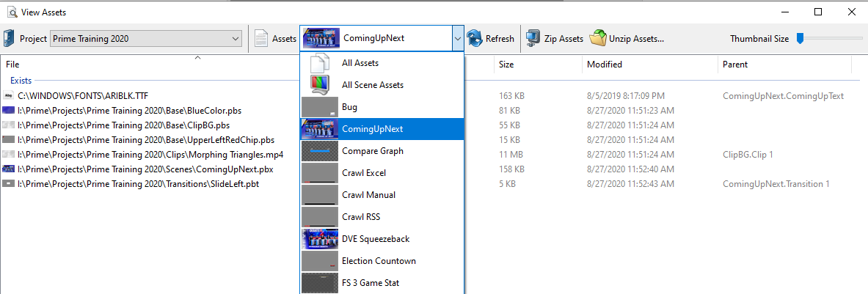Click the Assets document icon
Screen dimensions: 868x294
point(261,39)
